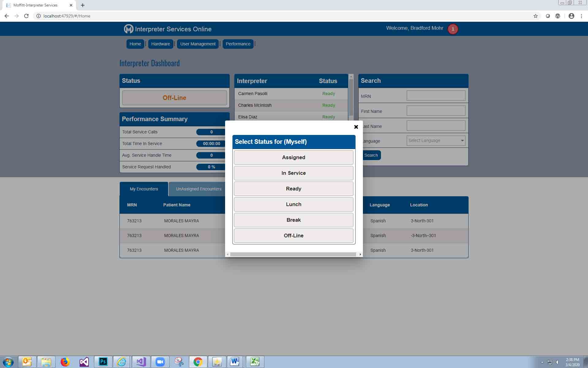Expand the Select Language dropdown
The width and height of the screenshot is (588, 368).
pos(436,140)
